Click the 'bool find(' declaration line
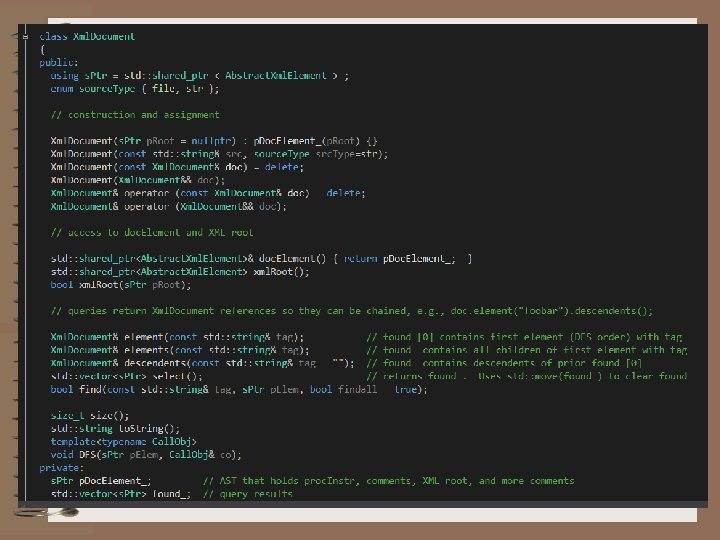This screenshot has width=720, height=540. click(239, 389)
